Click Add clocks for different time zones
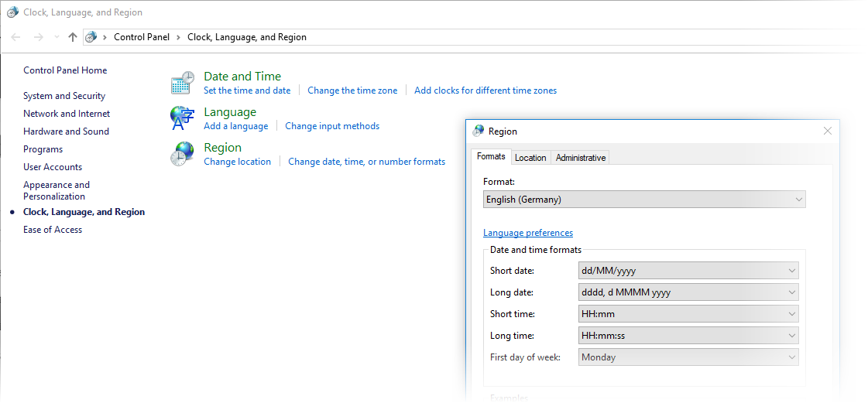Screen dimensions: 868x403 pyautogui.click(x=485, y=90)
